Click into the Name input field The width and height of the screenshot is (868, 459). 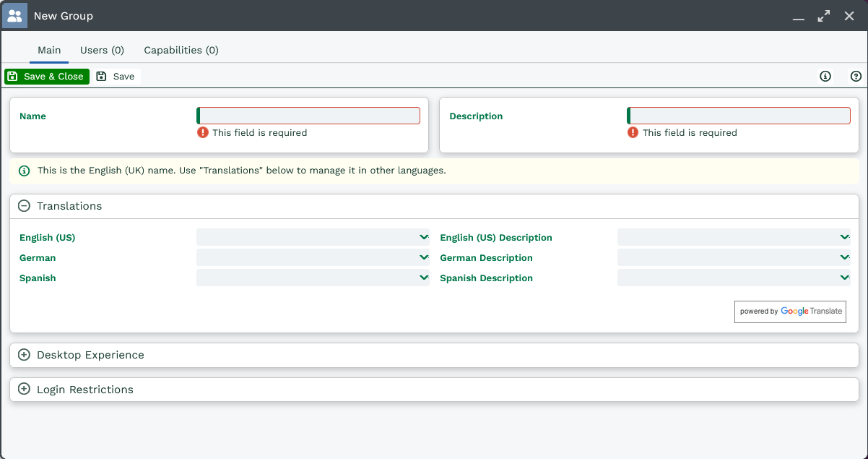309,116
